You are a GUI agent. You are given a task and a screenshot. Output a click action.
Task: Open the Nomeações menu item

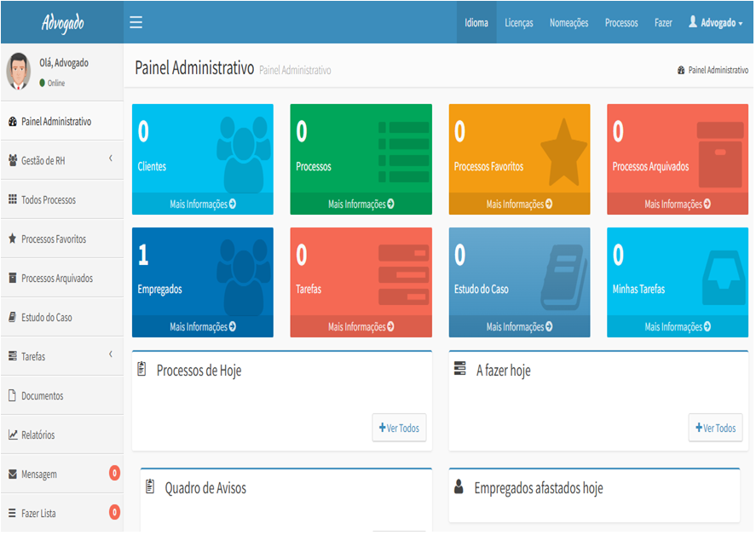[568, 22]
